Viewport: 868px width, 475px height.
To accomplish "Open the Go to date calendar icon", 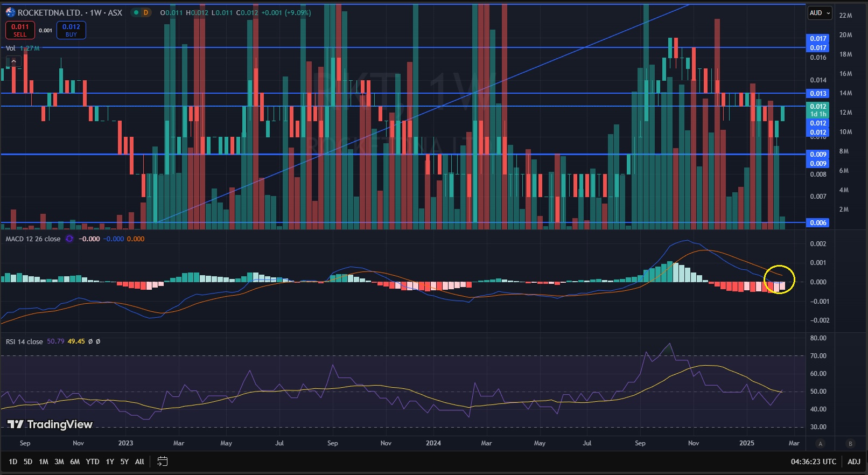I will (x=163, y=462).
